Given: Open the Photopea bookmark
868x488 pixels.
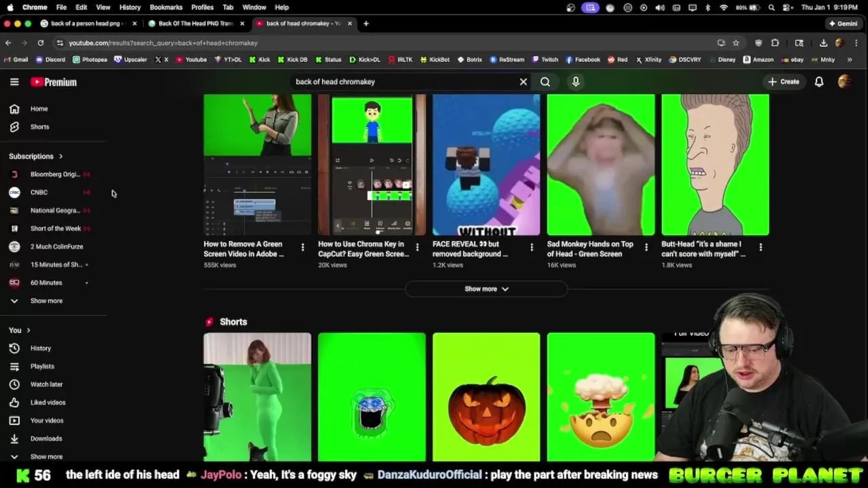Looking at the screenshot, I should tap(90, 60).
